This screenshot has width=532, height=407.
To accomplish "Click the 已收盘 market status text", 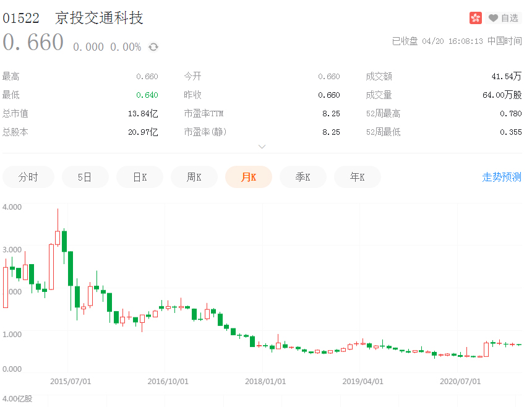I will (405, 41).
